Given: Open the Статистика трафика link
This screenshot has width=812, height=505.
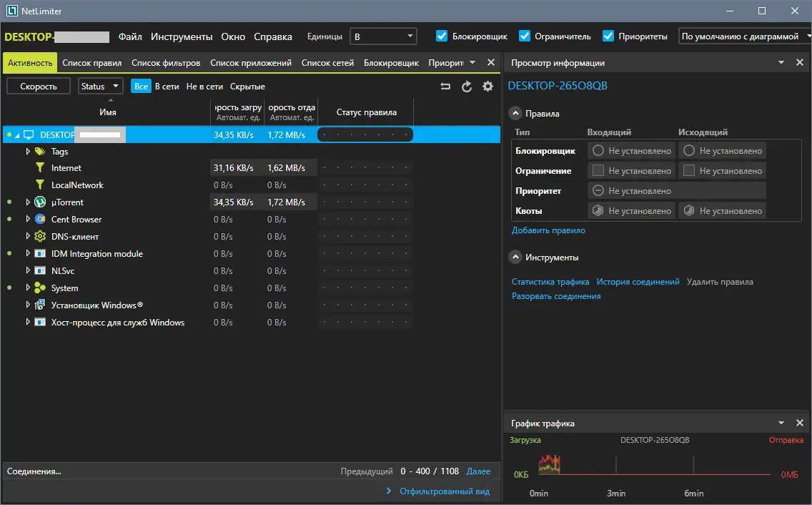Looking at the screenshot, I should tap(550, 282).
